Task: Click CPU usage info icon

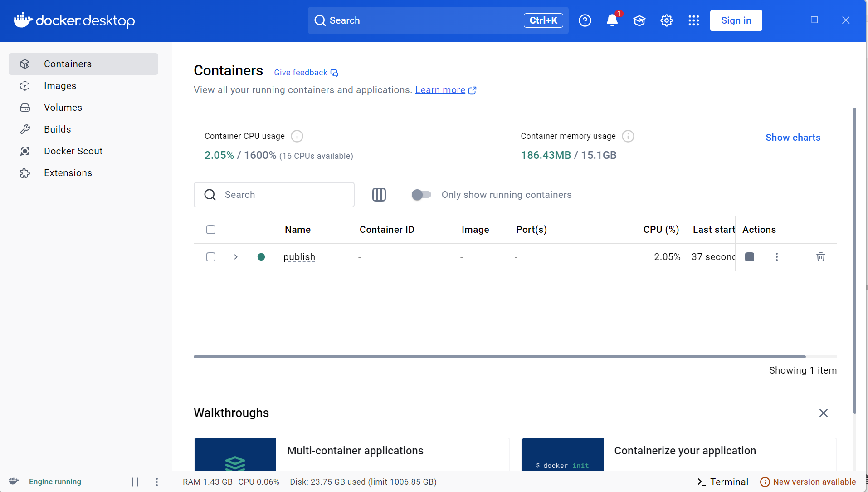Action: pos(297,136)
